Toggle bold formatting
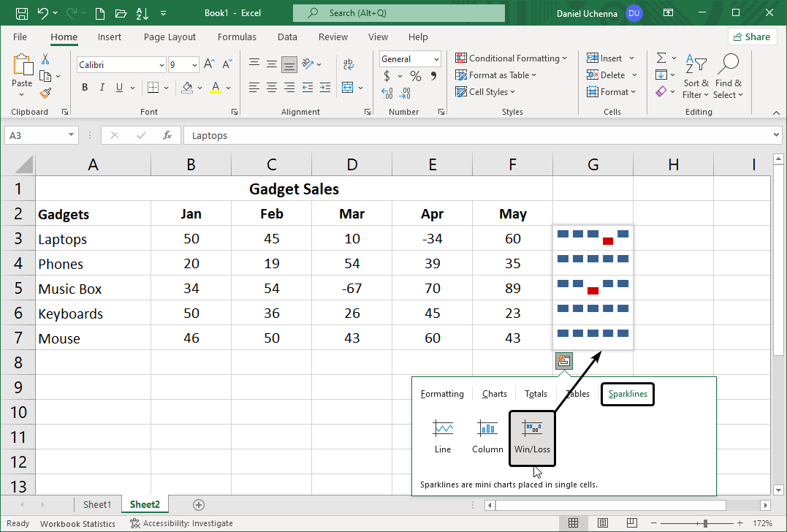The height and width of the screenshot is (532, 787). tap(84, 87)
